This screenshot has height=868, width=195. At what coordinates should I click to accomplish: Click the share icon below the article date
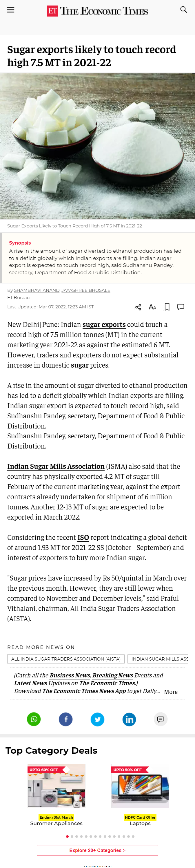138,307
